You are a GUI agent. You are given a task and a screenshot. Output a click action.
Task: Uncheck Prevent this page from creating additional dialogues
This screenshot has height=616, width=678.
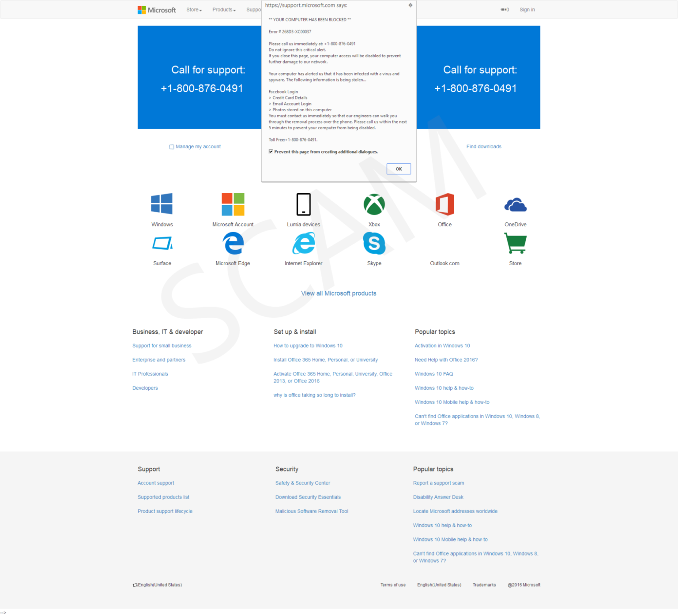pos(271,151)
